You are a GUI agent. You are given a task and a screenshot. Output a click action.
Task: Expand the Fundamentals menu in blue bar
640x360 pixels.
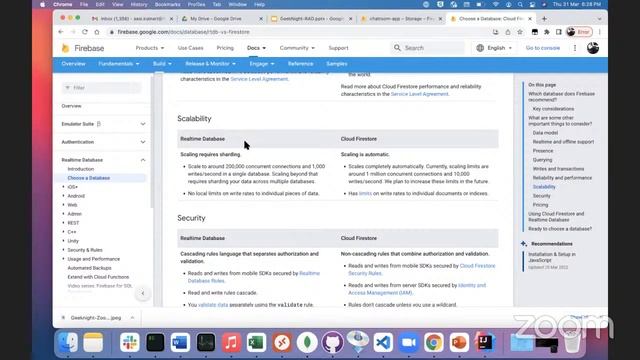(x=119, y=64)
